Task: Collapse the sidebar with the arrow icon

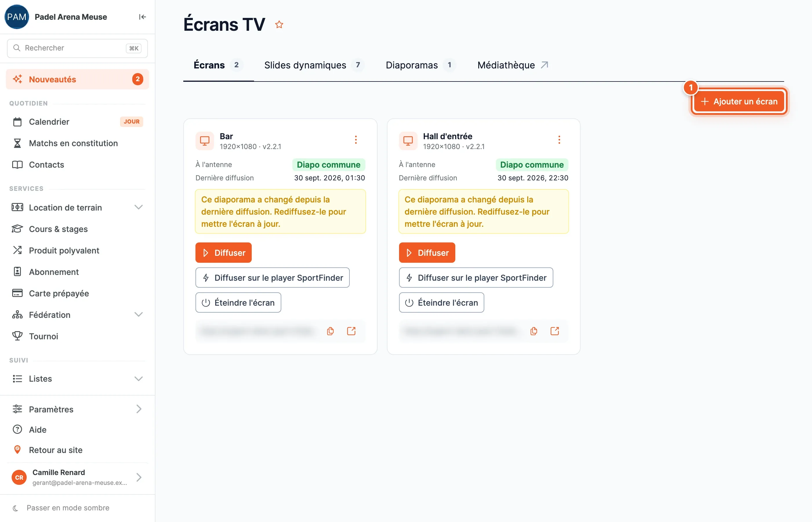Action: (142, 17)
